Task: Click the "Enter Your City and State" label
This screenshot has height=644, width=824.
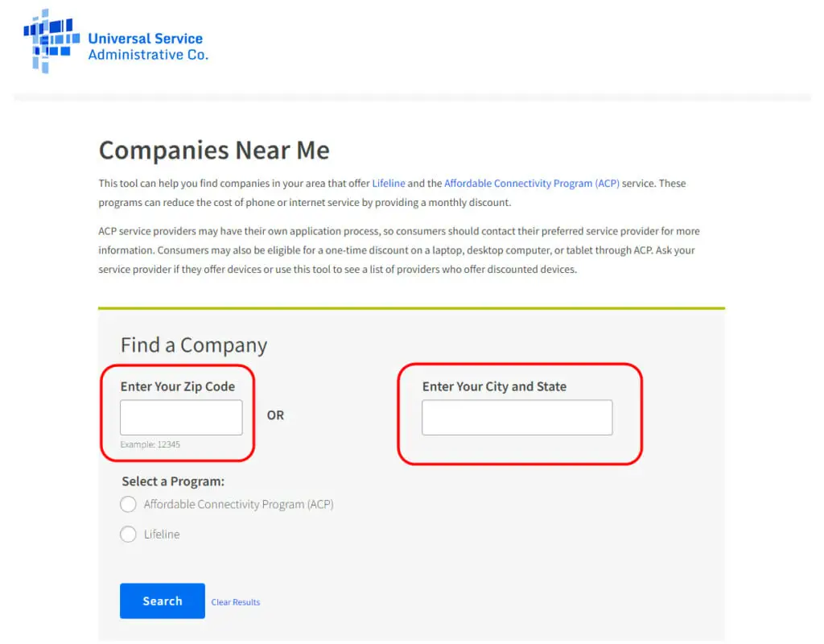Action: 495,386
